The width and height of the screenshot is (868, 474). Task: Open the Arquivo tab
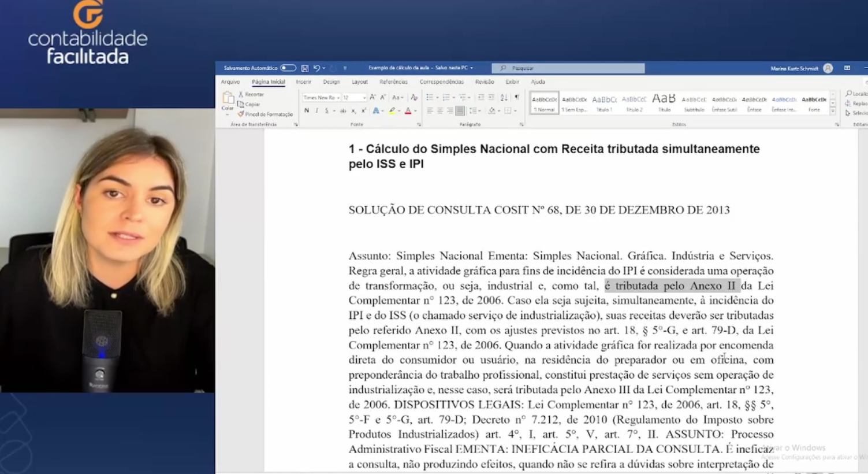(230, 82)
